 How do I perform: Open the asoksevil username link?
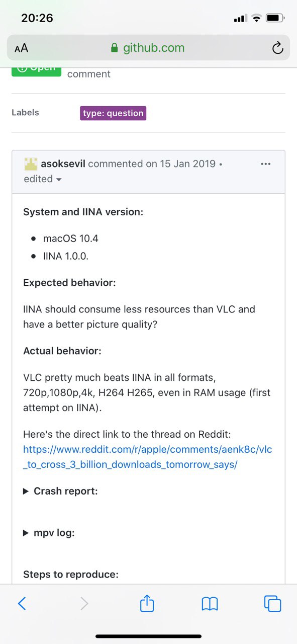[63, 164]
